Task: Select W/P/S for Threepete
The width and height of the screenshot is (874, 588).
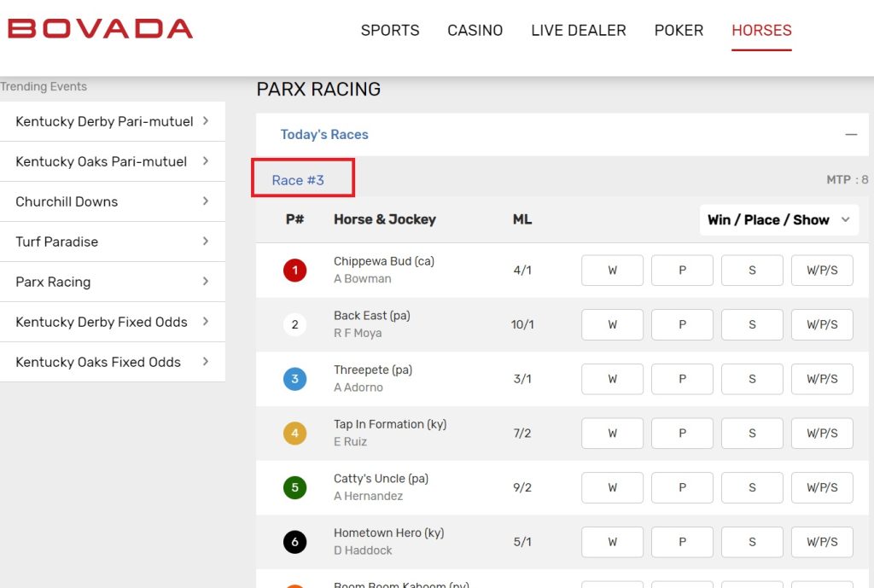Action: tap(822, 379)
